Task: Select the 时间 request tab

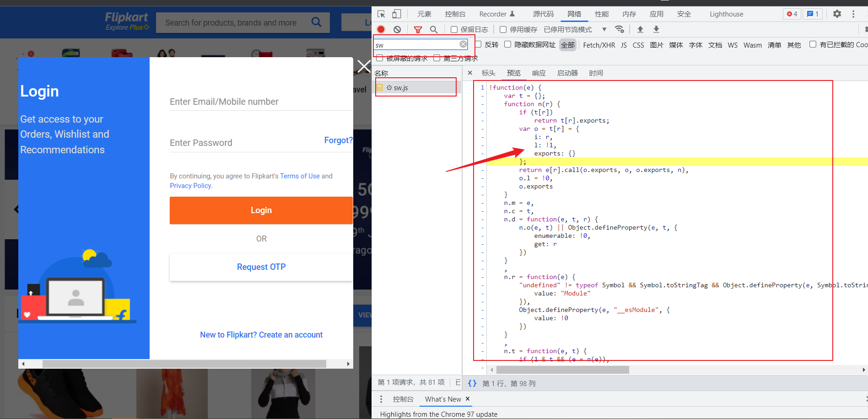Action: 596,73
